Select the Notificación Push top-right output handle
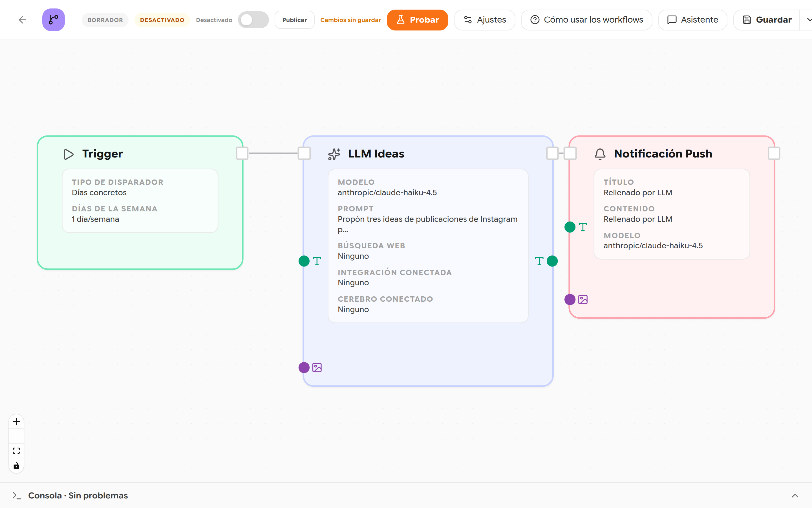The height and width of the screenshot is (508, 812). pos(774,153)
